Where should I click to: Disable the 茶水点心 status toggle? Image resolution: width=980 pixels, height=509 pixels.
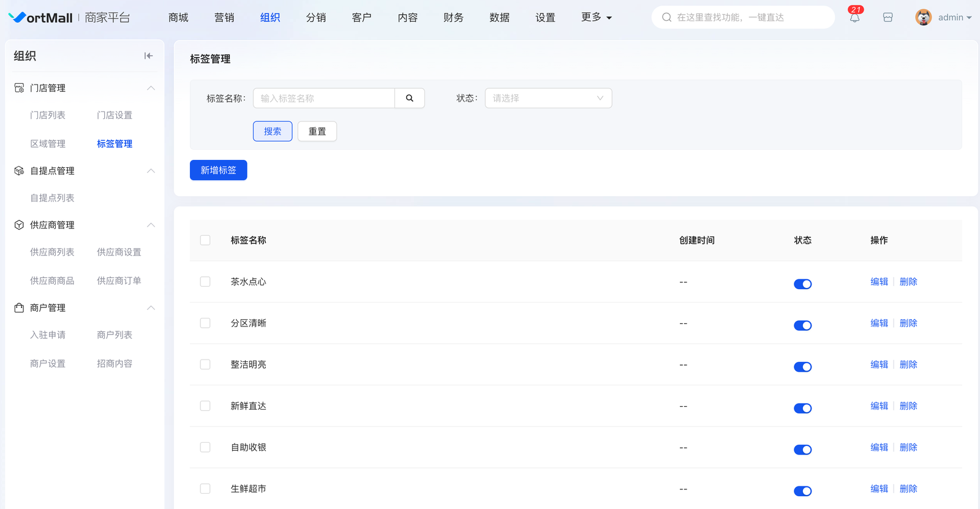coord(802,284)
